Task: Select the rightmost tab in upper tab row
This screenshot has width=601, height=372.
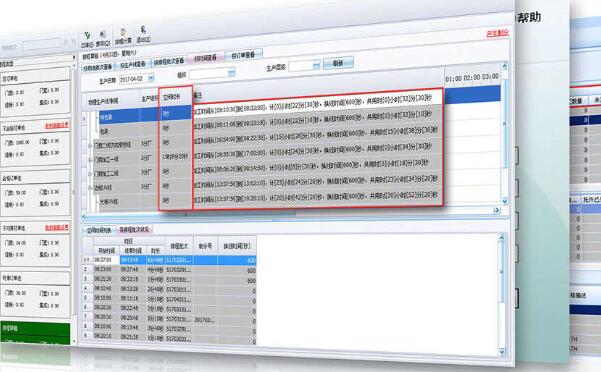Action: [x=243, y=55]
